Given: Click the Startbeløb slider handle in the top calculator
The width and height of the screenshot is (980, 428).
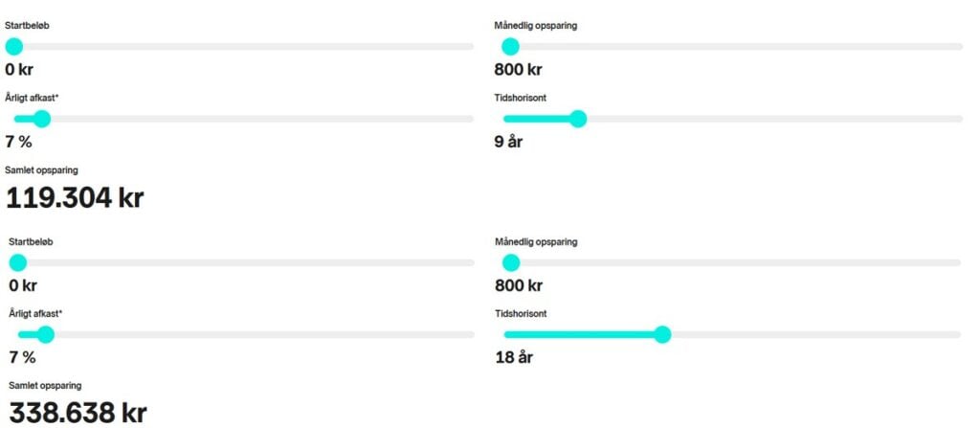Looking at the screenshot, I should coord(14,46).
